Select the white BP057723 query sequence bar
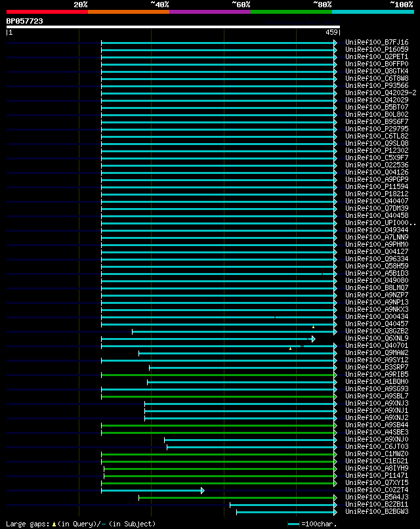Image resolution: width=420 pixels, height=529 pixels. tap(173, 27)
